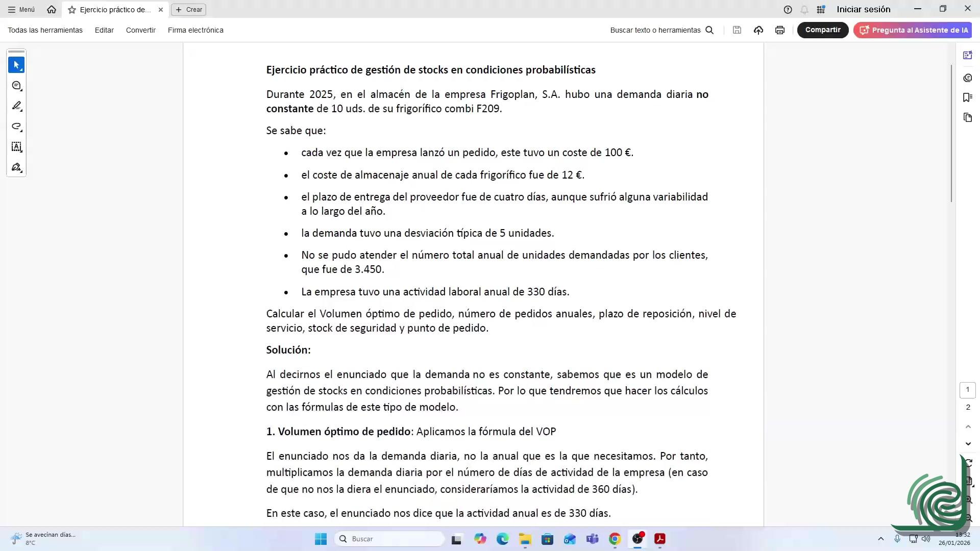Open Todas las herramientas menu

45,30
